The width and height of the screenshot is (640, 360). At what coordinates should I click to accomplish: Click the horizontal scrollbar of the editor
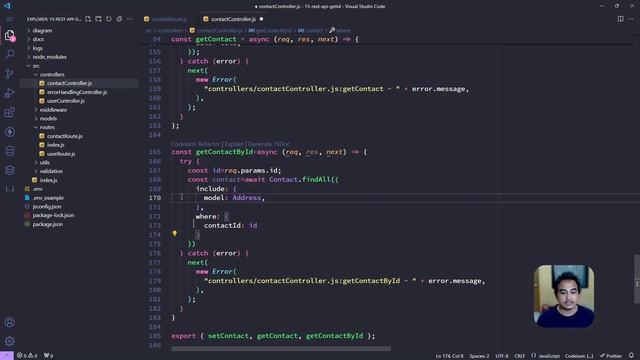tap(281, 349)
